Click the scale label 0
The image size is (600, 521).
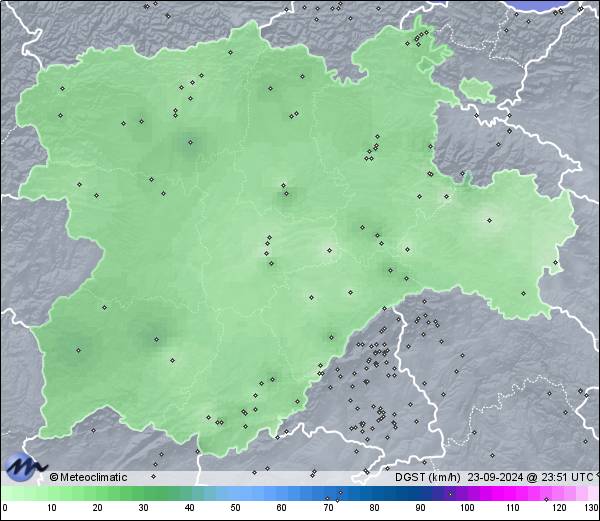tap(5, 508)
